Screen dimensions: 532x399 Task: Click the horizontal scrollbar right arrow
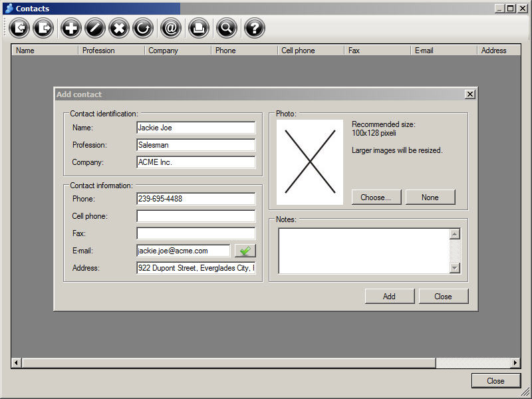click(515, 362)
